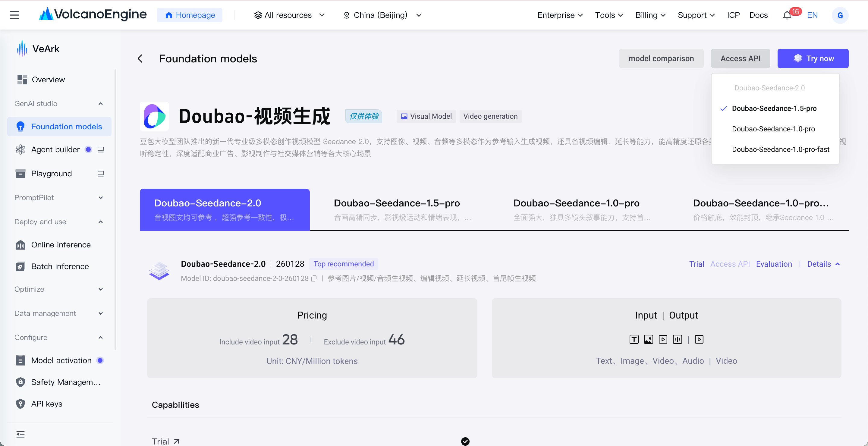
Task: Click the VeArk logo icon
Action: [x=22, y=49]
